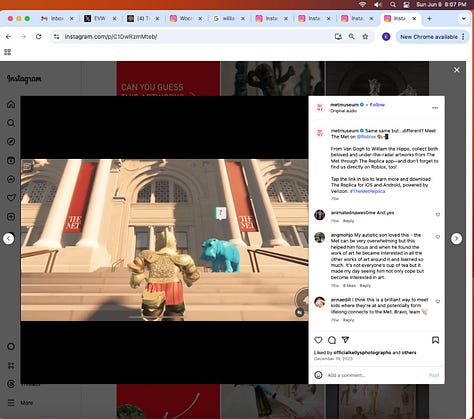The image size is (474, 419).
Task: Switch to the Google willi tab
Action: click(x=228, y=19)
